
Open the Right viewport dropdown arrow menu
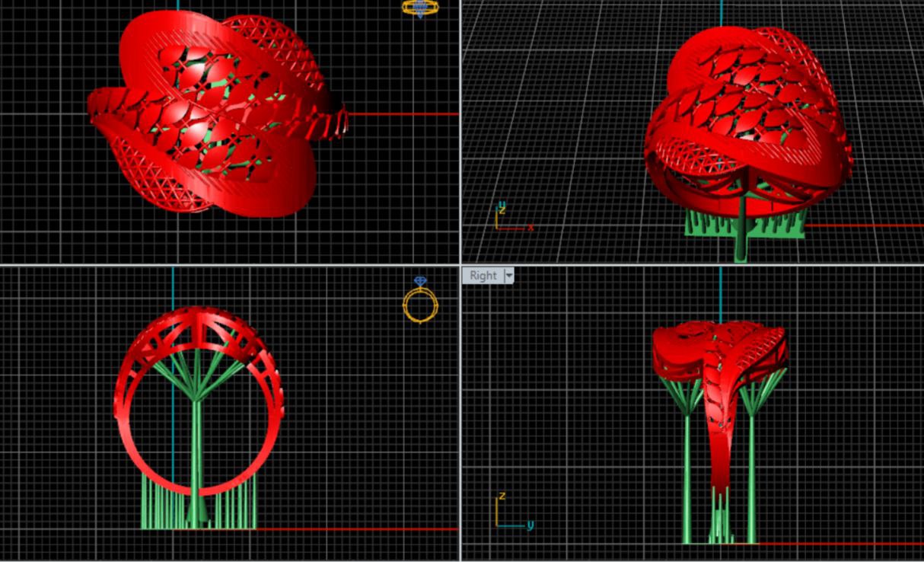[509, 276]
